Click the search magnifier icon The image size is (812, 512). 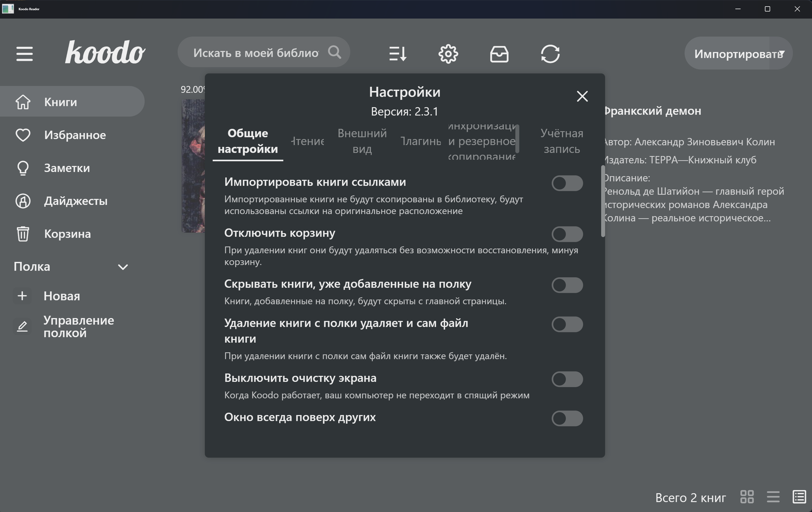coord(335,52)
